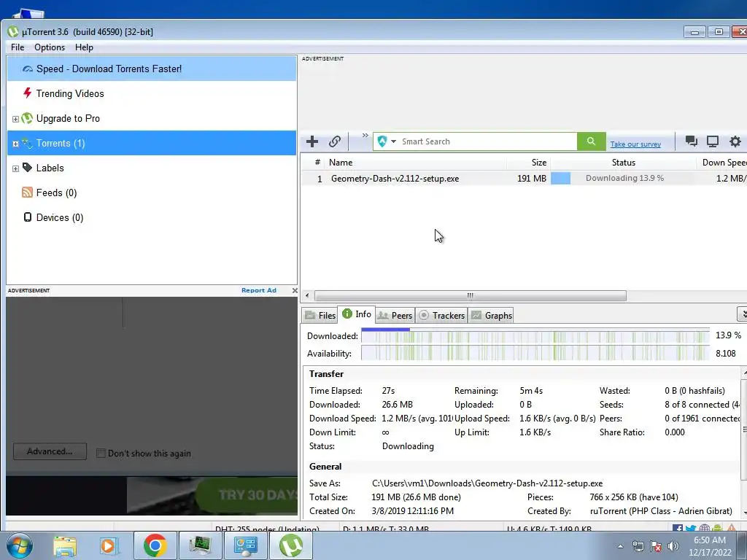The image size is (747, 560).
Task: Select Speed - Download Torrents Faster!
Action: pos(152,69)
